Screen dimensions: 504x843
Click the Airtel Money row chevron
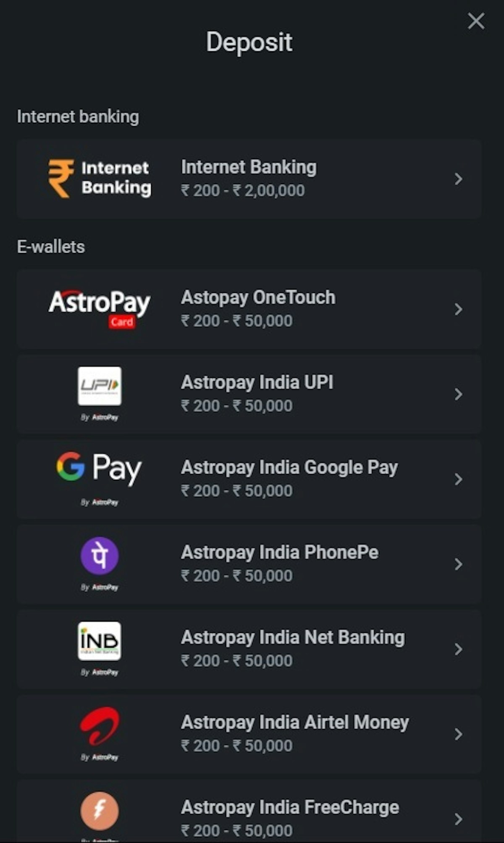(459, 734)
